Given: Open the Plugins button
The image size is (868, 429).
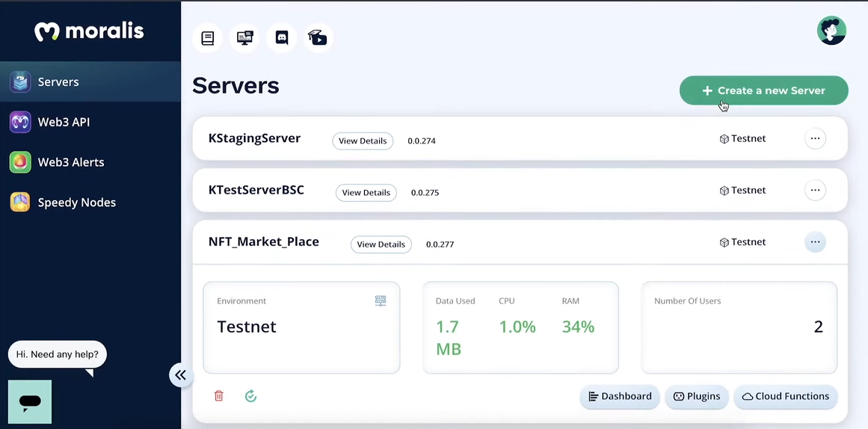Looking at the screenshot, I should coord(697,396).
